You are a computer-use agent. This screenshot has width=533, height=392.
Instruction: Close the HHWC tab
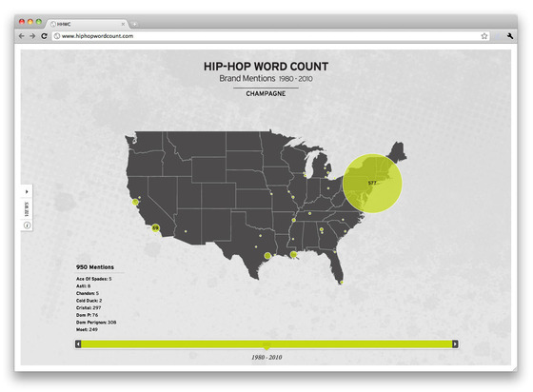point(123,24)
